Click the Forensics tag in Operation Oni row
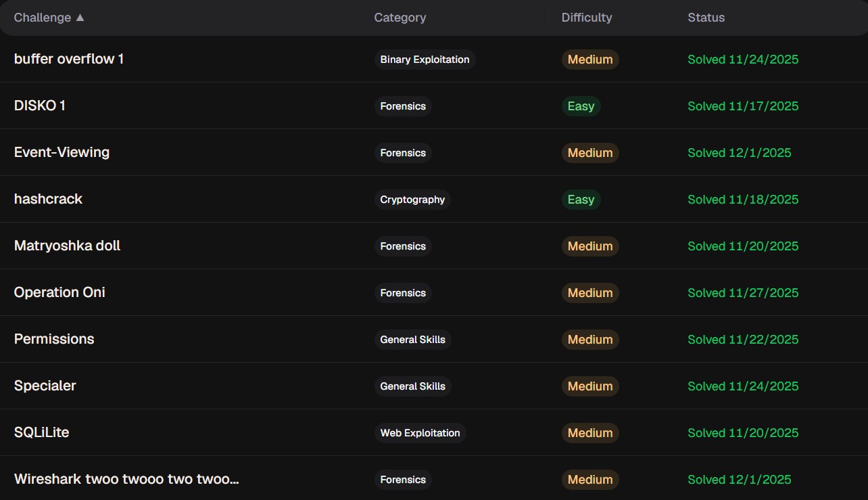This screenshot has height=500, width=868. (x=403, y=293)
